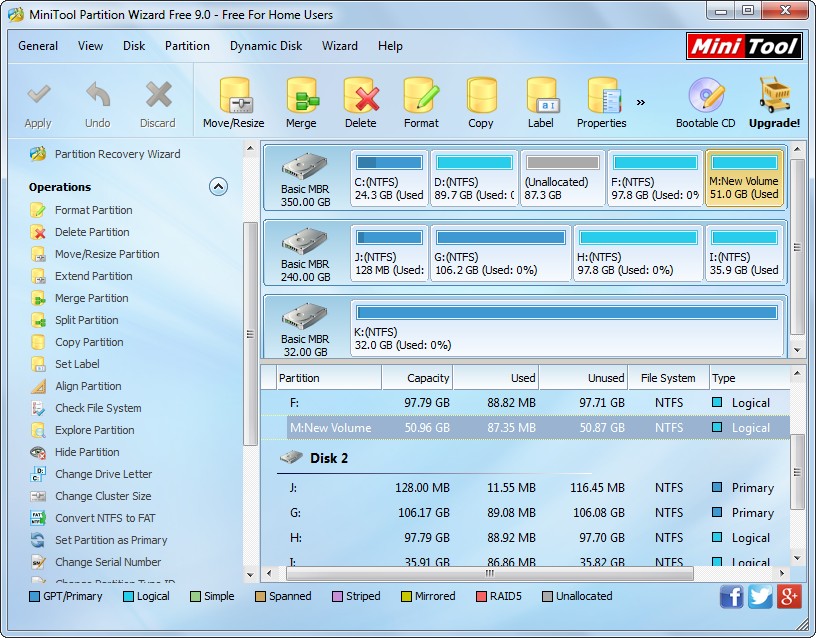Click the horizontal scrollbar of partition list
816x638 pixels.
click(490, 573)
